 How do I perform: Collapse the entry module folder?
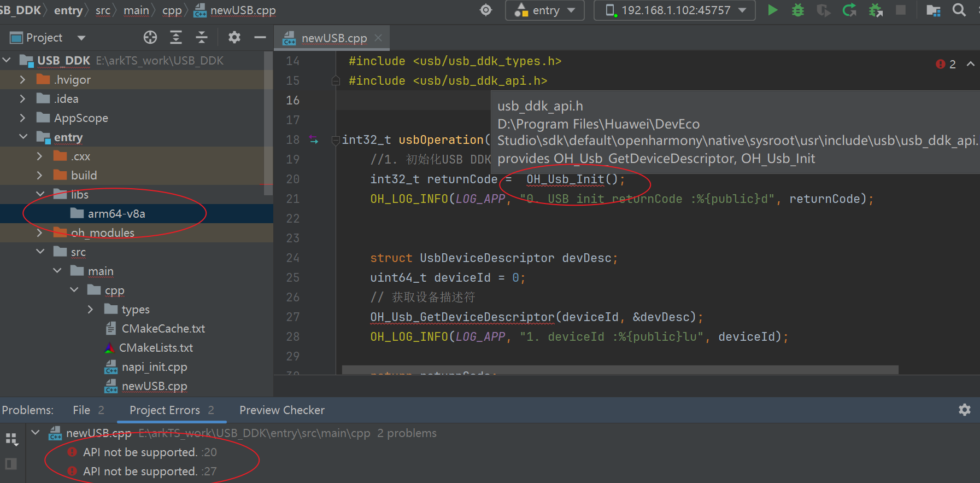(23, 137)
